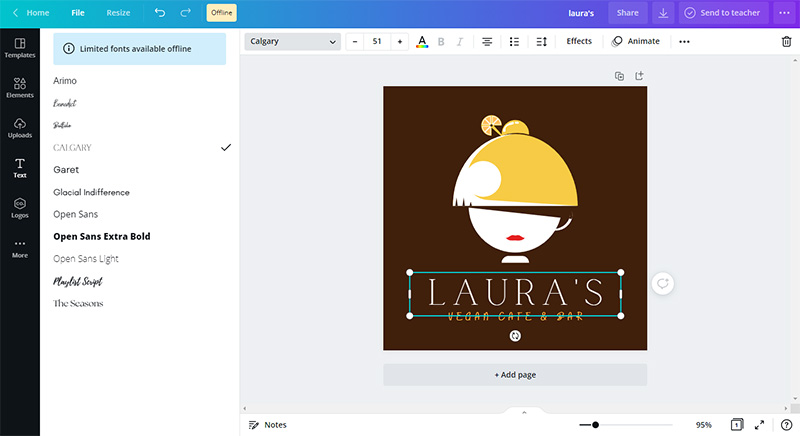Select The Seasons font
The height and width of the screenshot is (436, 800).
pos(78,303)
